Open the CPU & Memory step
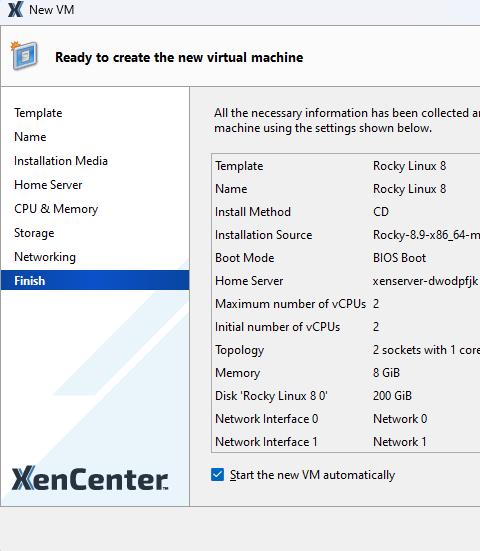This screenshot has height=551, width=480. 56,209
